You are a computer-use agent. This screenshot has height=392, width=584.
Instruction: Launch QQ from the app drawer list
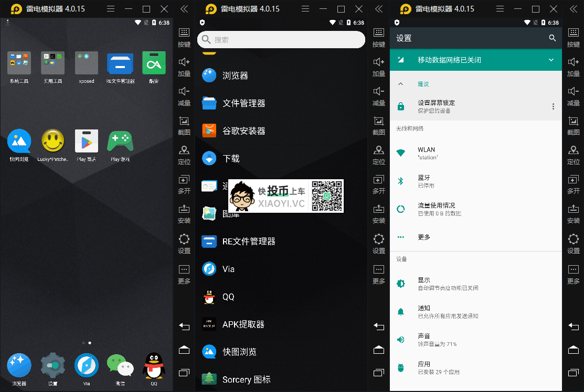tap(281, 297)
